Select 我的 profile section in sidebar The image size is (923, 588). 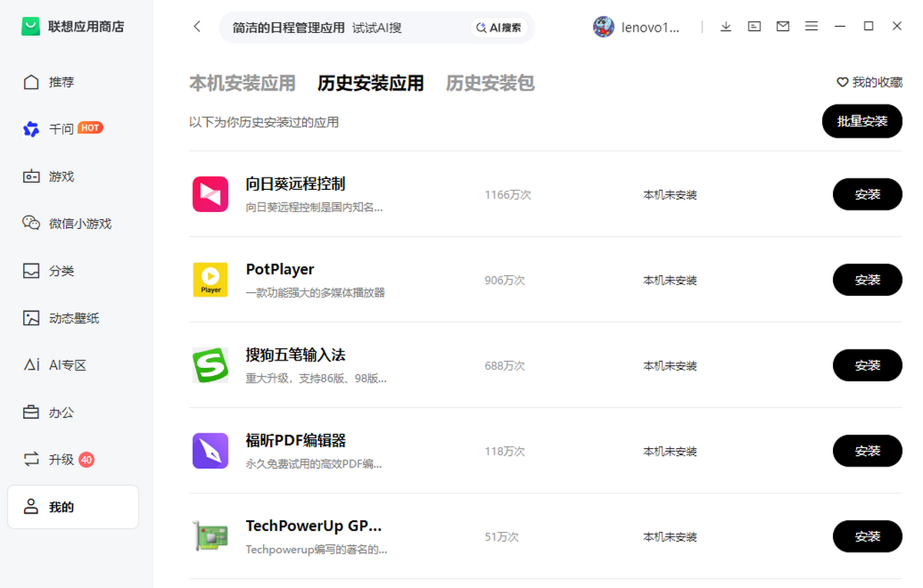click(73, 507)
